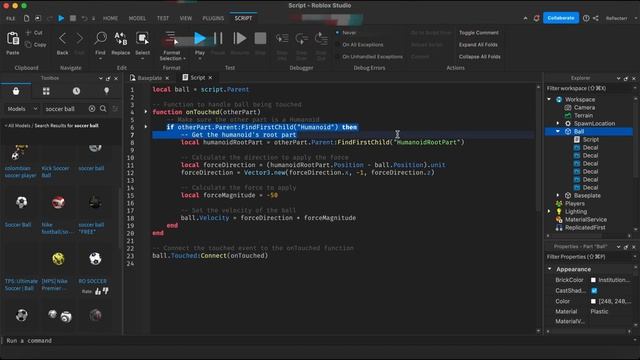The image size is (640, 360).
Task: Click the Toolbox search magnifier button
Action: coord(103,109)
